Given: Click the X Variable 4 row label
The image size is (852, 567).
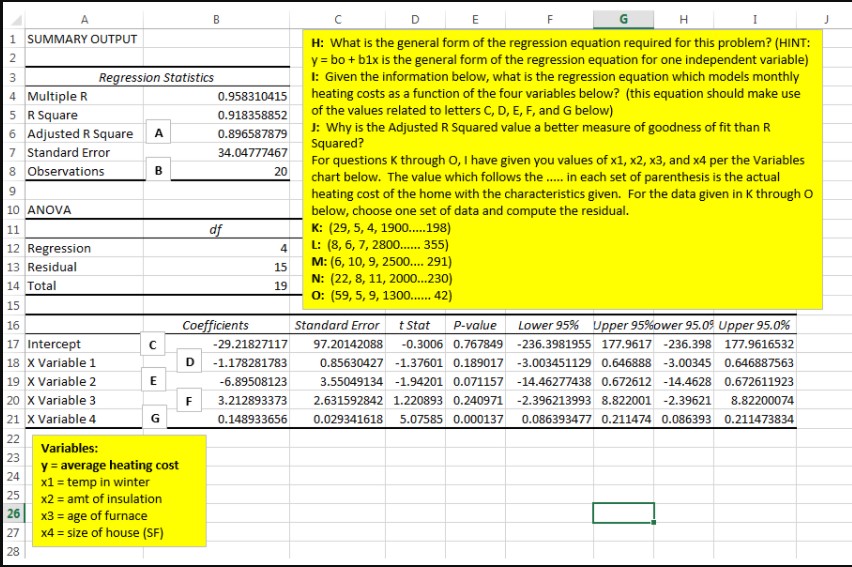Looking at the screenshot, I should (x=61, y=419).
